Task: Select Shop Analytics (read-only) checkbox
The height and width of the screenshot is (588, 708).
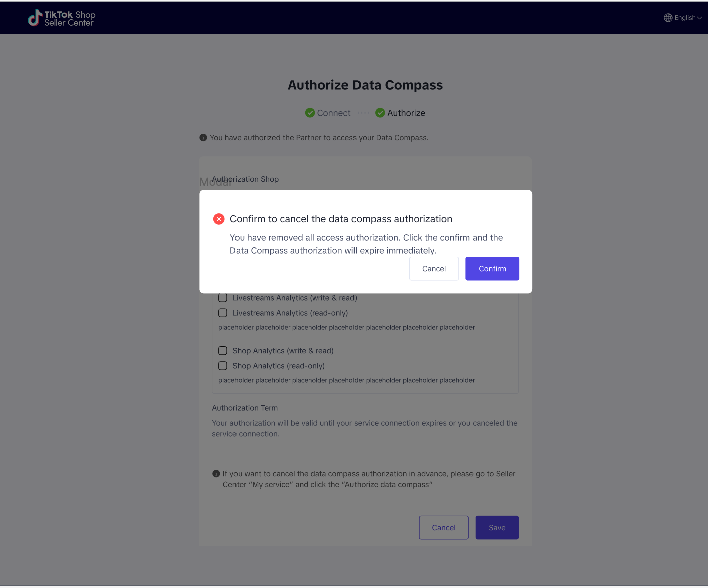Action: [x=223, y=366]
